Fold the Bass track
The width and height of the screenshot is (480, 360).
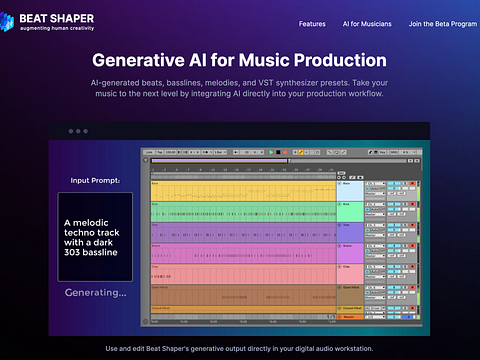tap(340, 183)
